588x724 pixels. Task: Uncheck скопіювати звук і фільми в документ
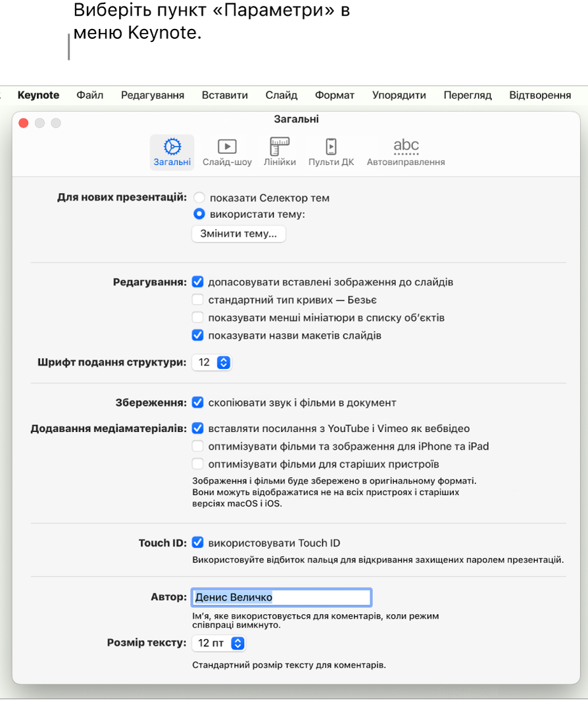pos(198,402)
